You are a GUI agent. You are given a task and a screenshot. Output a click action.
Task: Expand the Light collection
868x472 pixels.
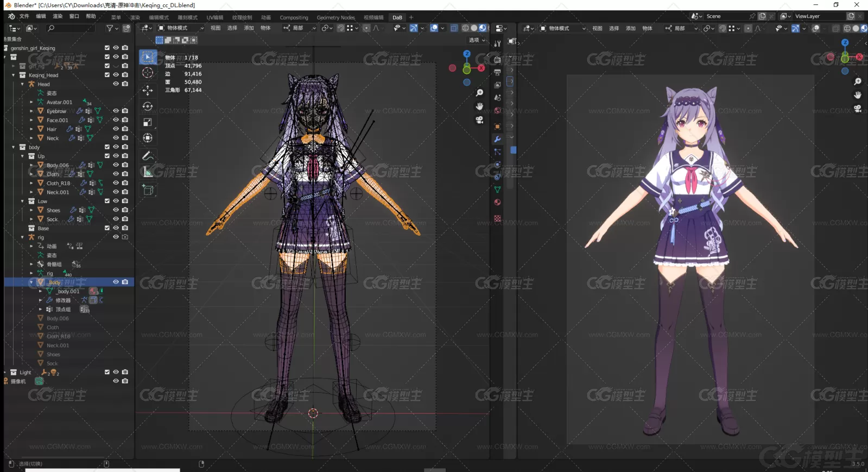(x=5, y=373)
